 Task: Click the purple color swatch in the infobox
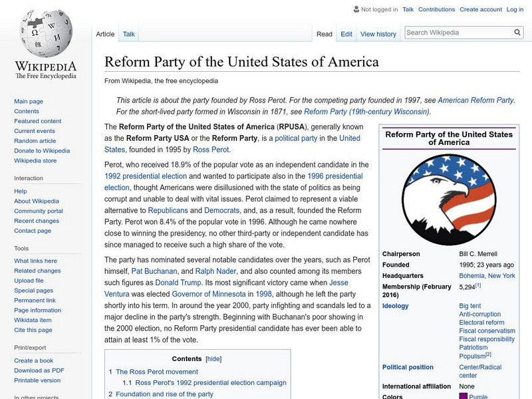463,396
